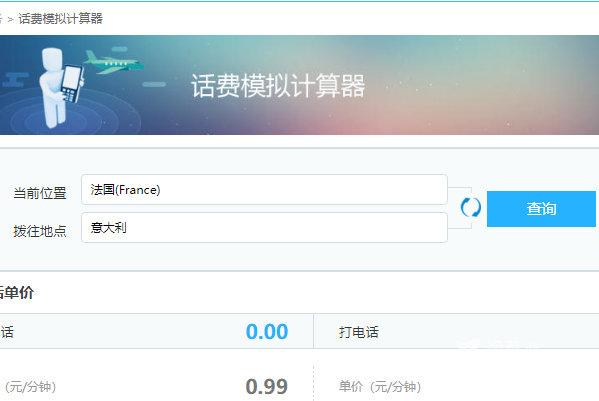Image resolution: width=599 pixels, height=401 pixels.
Task: Select the 打电话 column header
Action: click(358, 332)
